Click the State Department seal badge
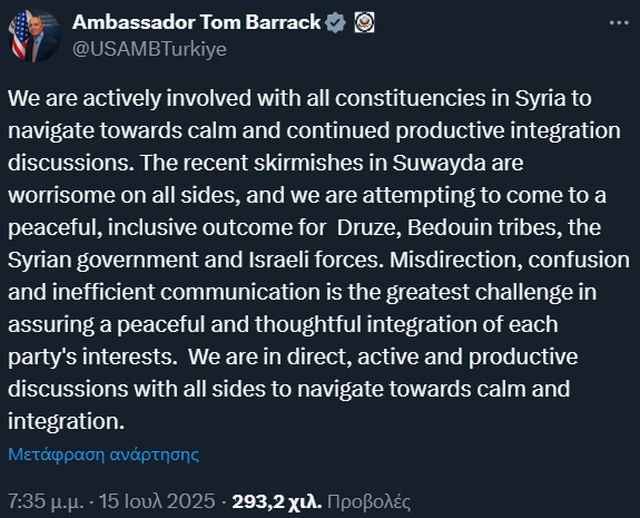 364,22
